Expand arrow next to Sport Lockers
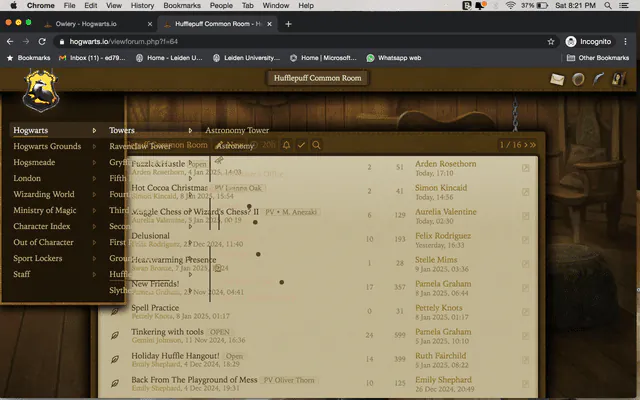The width and height of the screenshot is (640, 400). coord(94,258)
